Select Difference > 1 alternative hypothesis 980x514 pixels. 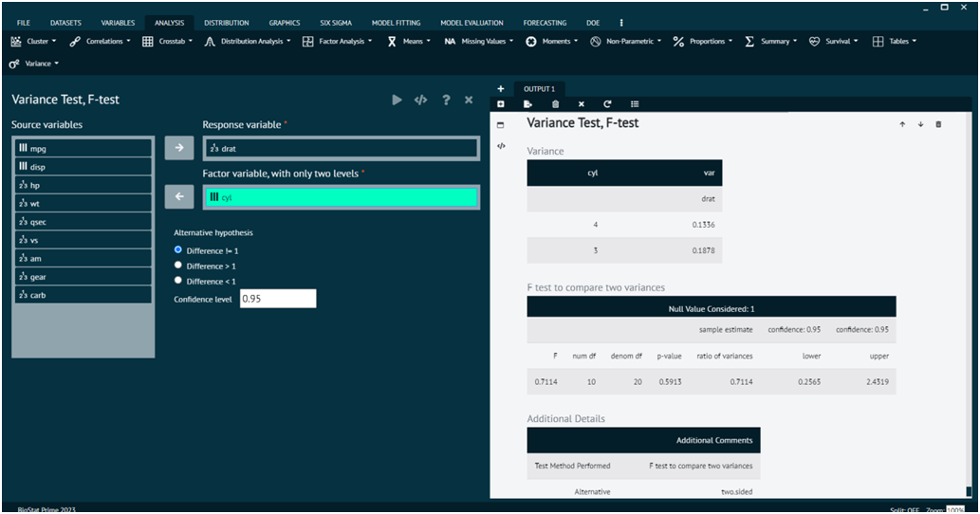(x=178, y=266)
